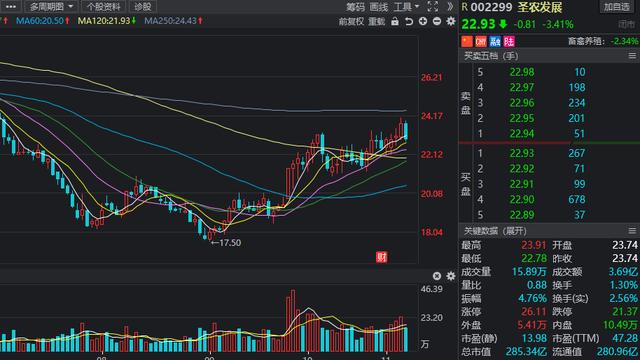640x360 pixels.
Task: Select buy level 1 price 22.93
Action: point(522,153)
